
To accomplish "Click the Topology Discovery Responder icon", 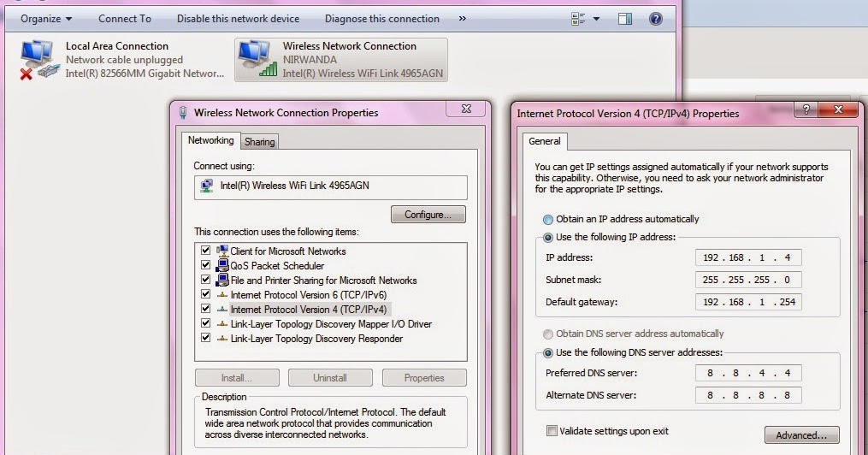I will click(222, 338).
